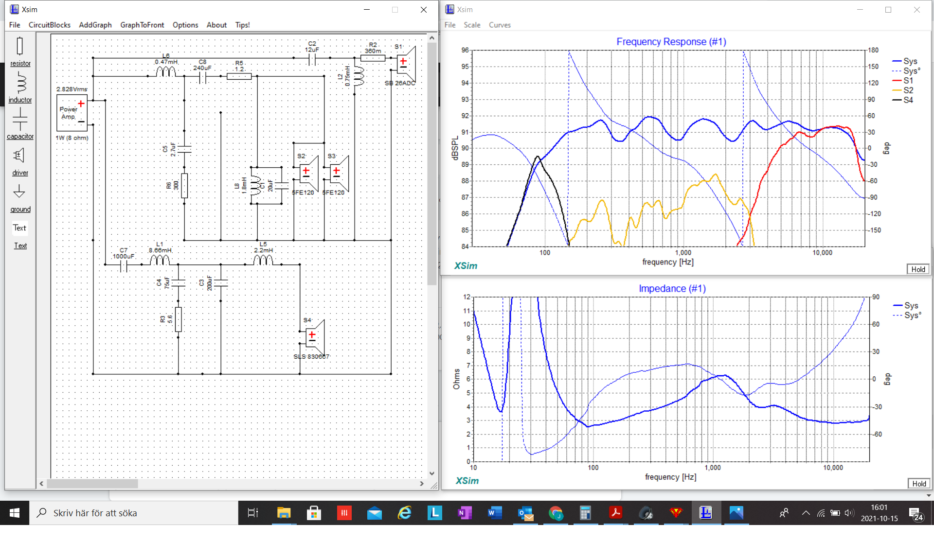Click schematic scroll right arrow
Image resolution: width=934 pixels, height=560 pixels.
(422, 484)
